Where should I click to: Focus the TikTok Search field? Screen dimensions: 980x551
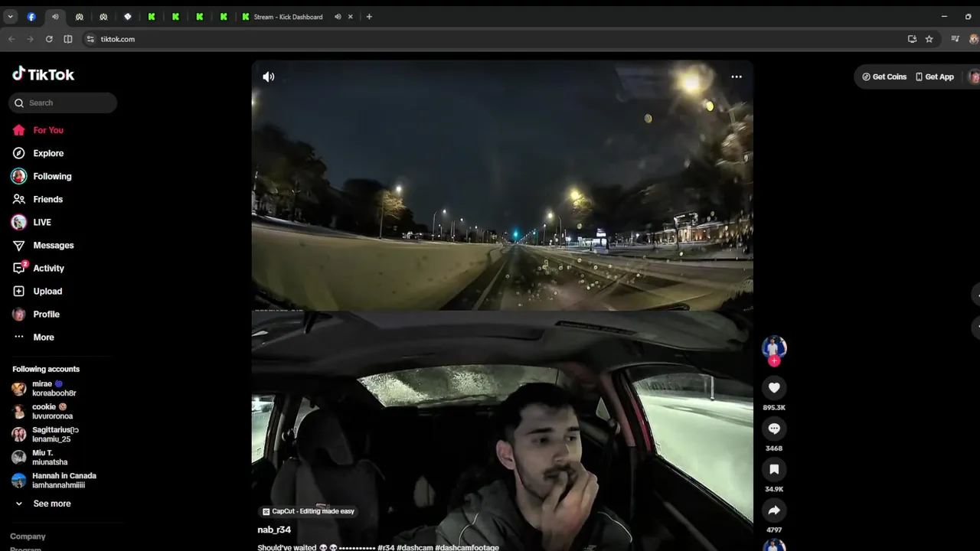[63, 103]
